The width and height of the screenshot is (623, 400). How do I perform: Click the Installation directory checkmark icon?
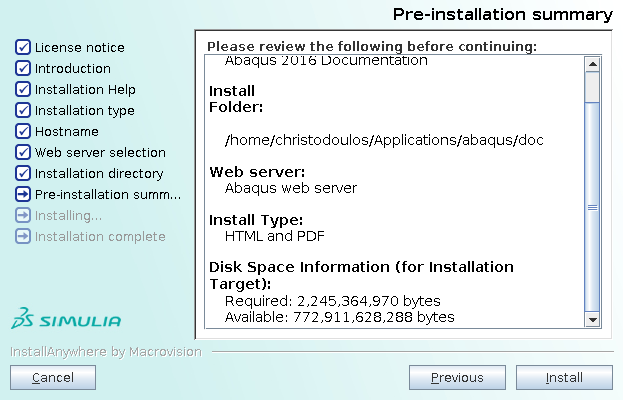click(23, 173)
